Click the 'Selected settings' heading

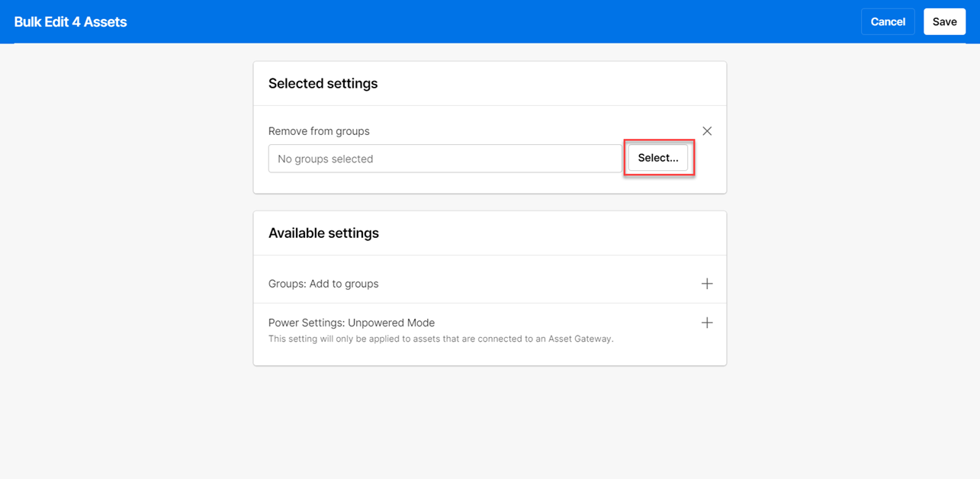(x=323, y=83)
